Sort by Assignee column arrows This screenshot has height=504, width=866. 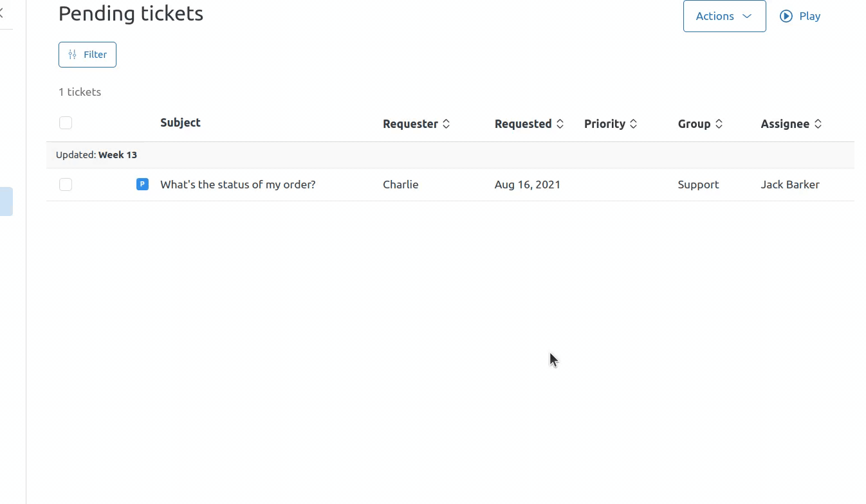point(818,124)
